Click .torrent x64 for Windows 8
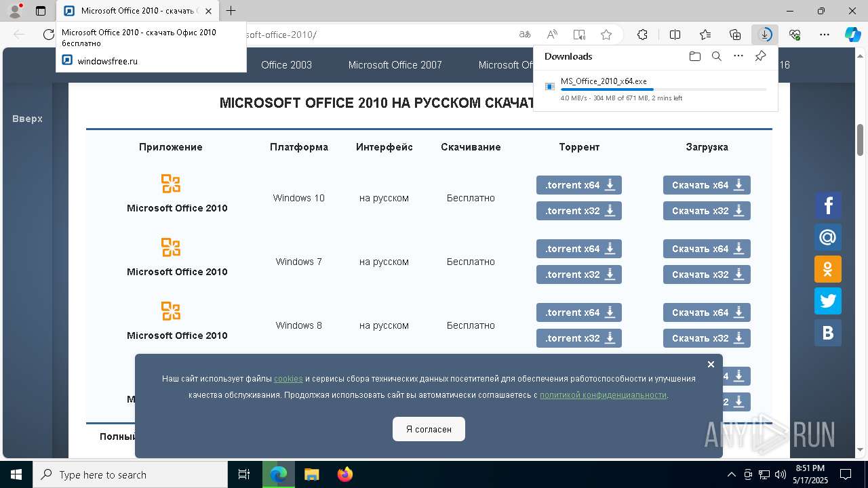 point(579,312)
